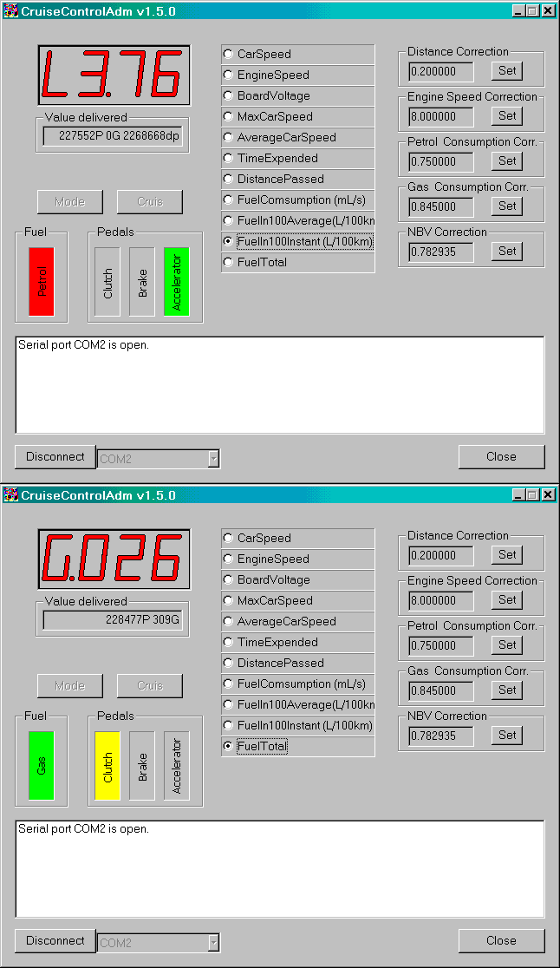Viewport: 560px width, 968px height.
Task: Select BoardVoltage radio in the G.026 window
Action: [229, 579]
